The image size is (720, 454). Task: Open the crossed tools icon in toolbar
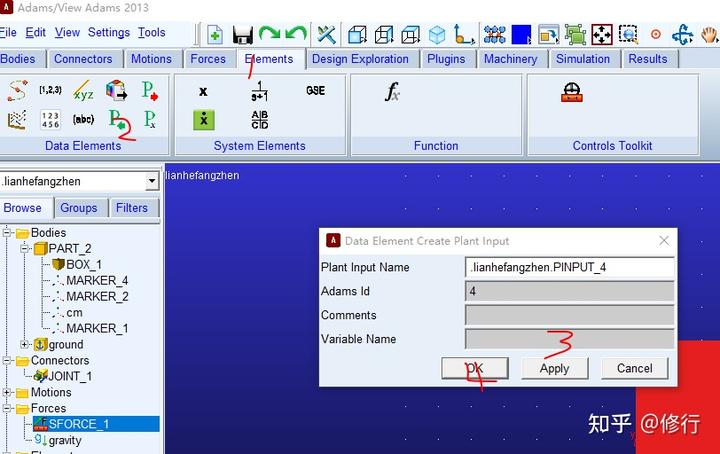[x=326, y=34]
